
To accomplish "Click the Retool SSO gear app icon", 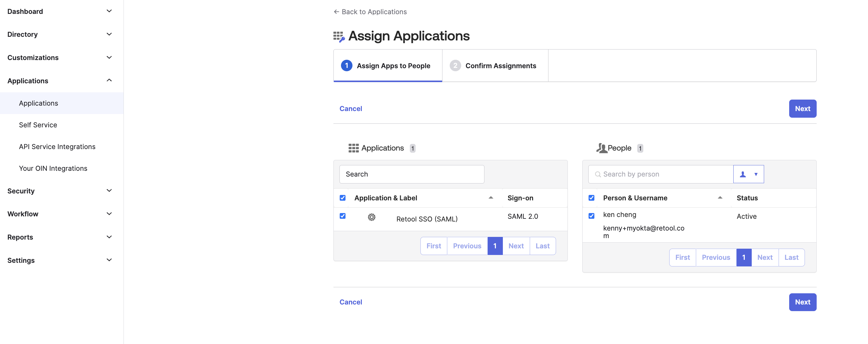I will (x=371, y=217).
